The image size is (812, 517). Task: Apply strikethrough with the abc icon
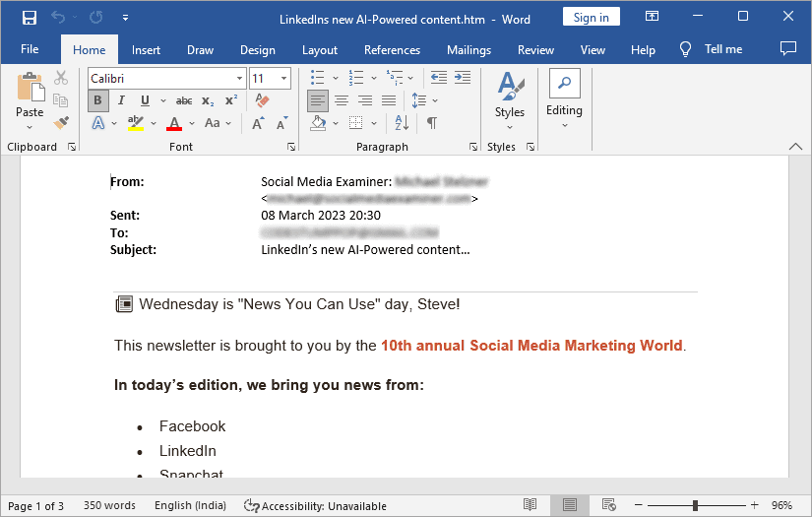[184, 100]
